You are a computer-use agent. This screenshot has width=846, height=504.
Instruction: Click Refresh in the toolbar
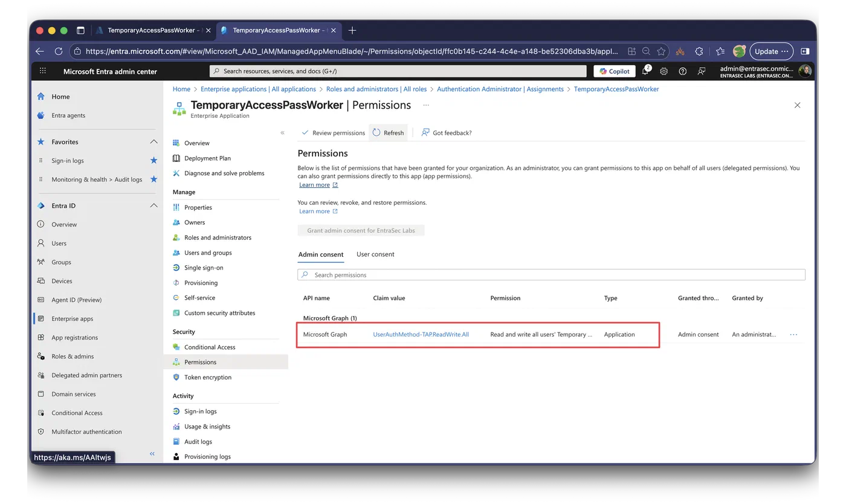pyautogui.click(x=388, y=133)
